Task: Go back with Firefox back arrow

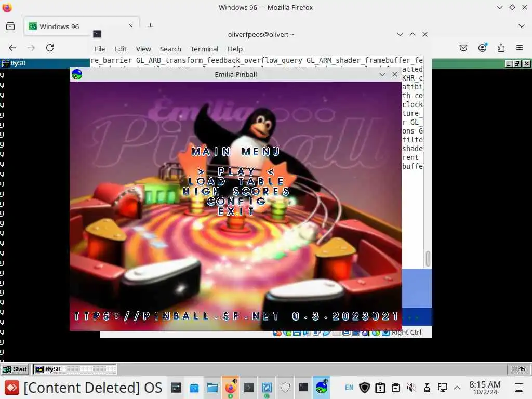Action: (12, 48)
